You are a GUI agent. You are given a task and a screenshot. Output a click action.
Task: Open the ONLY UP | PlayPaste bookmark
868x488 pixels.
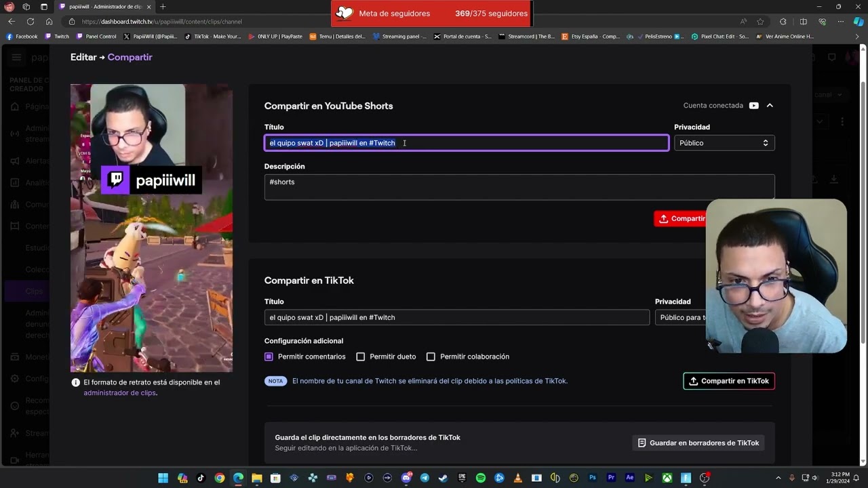275,37
